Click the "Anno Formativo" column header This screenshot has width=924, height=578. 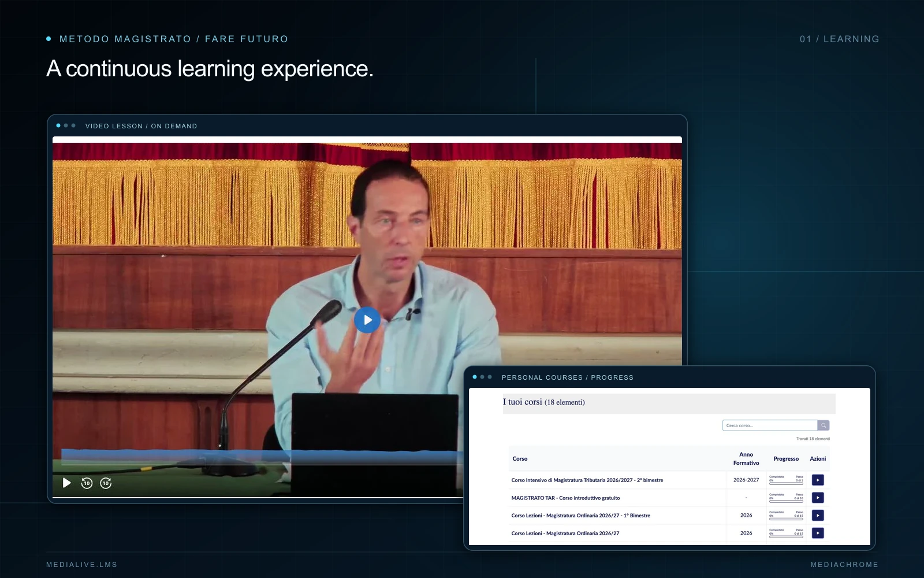click(x=746, y=459)
